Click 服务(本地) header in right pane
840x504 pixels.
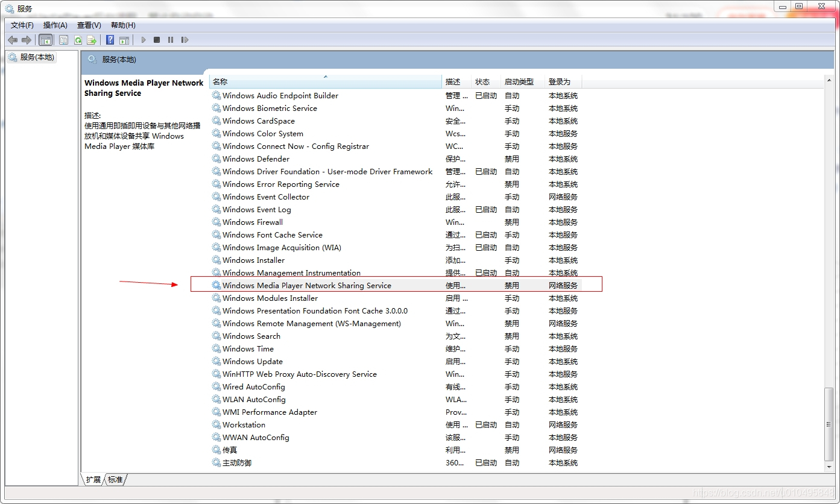click(x=119, y=59)
